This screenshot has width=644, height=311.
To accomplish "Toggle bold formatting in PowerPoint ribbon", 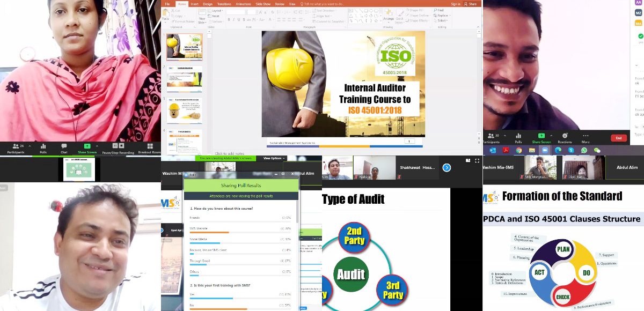I will pyautogui.click(x=229, y=19).
